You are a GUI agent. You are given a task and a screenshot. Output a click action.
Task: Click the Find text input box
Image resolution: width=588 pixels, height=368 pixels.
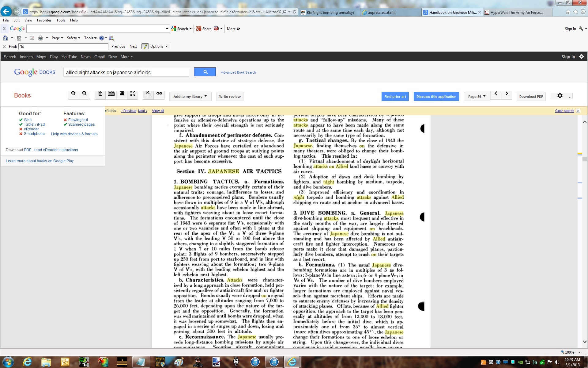pyautogui.click(x=63, y=47)
